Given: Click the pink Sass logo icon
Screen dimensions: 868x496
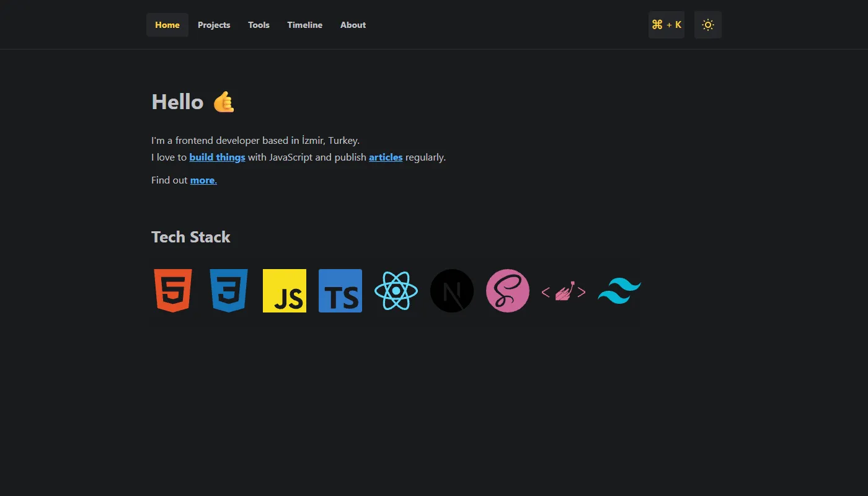Looking at the screenshot, I should (x=508, y=291).
